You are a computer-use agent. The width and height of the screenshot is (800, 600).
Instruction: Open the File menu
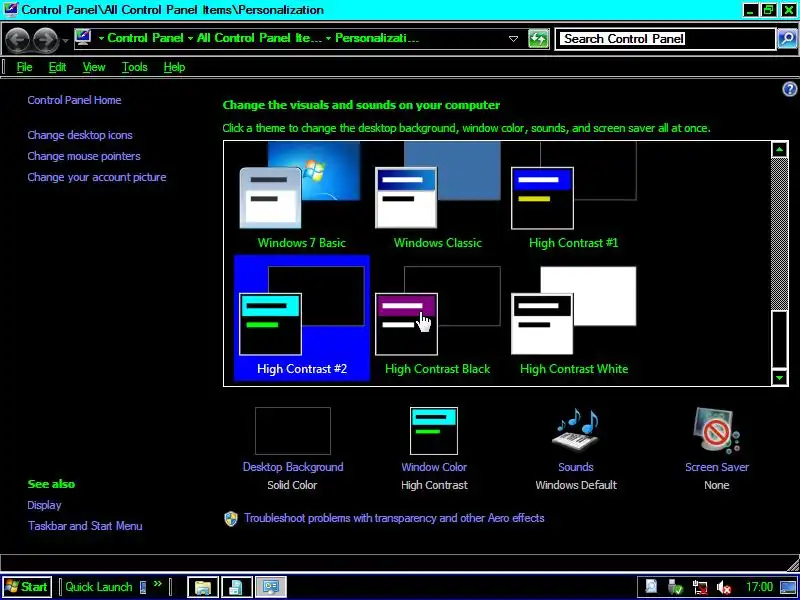click(x=24, y=67)
